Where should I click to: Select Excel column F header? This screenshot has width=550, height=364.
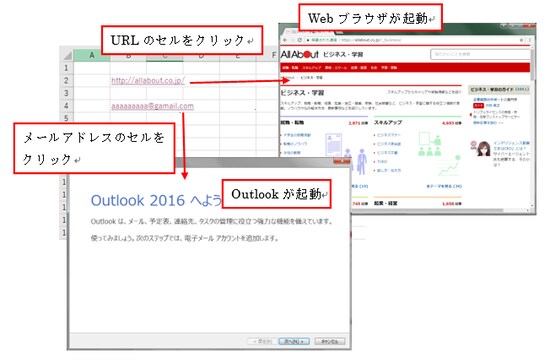point(274,55)
